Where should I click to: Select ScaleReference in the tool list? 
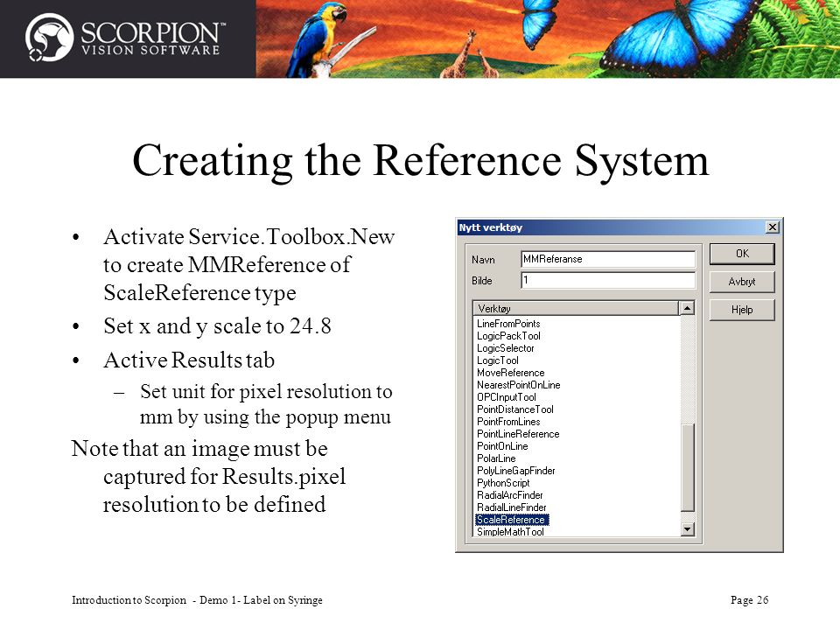[512, 520]
